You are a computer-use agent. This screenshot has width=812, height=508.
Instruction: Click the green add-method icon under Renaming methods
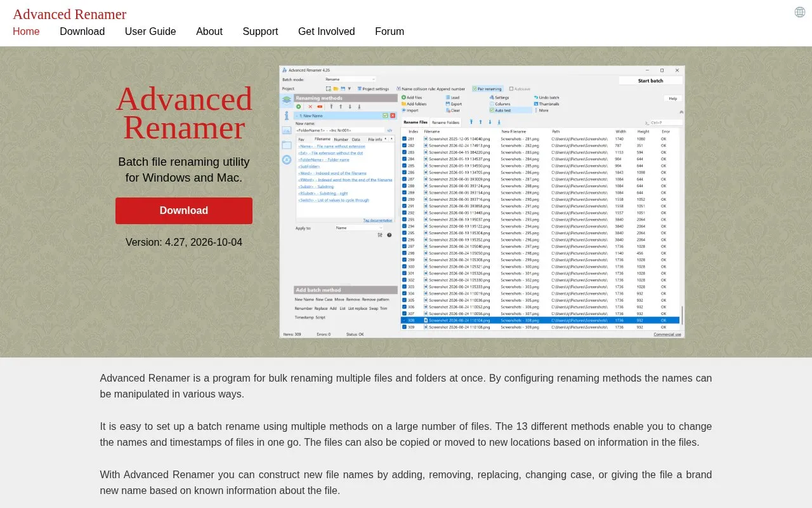pyautogui.click(x=299, y=107)
